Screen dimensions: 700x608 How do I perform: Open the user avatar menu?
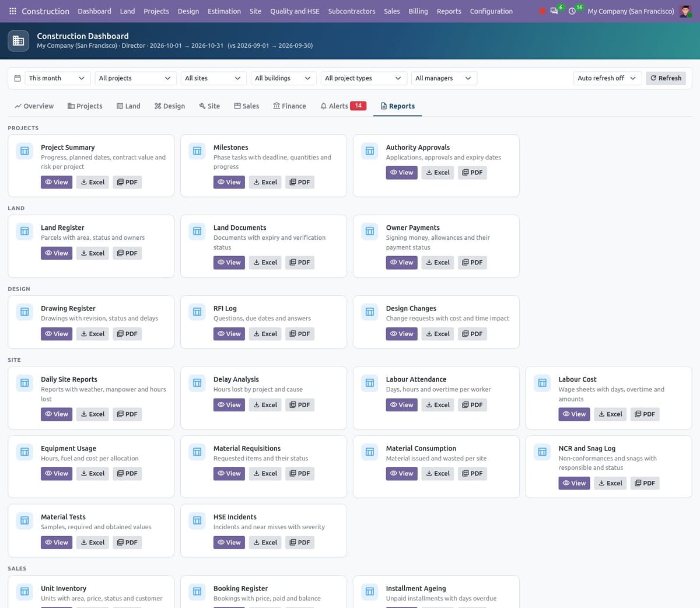(686, 11)
